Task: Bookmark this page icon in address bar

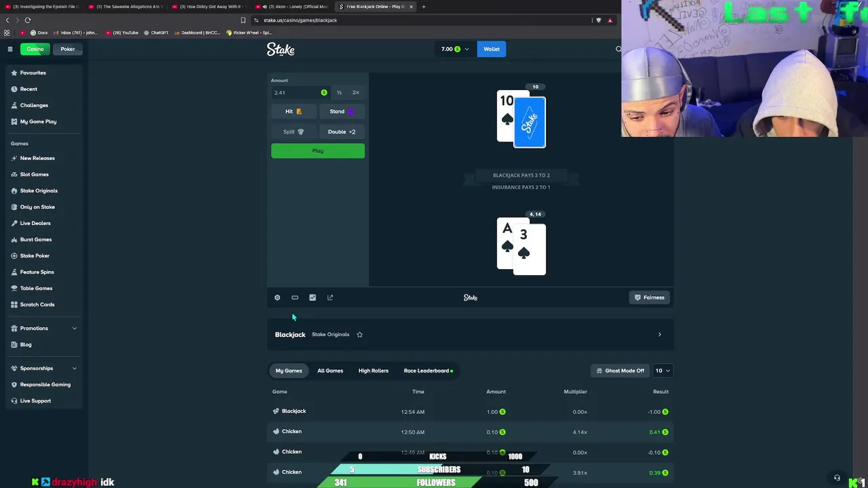Action: (x=243, y=20)
